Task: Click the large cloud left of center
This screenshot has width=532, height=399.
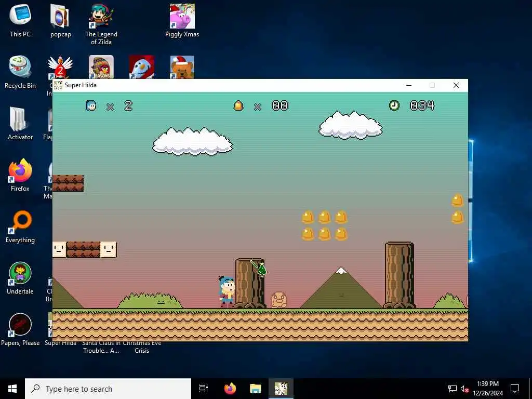Action: 193,141
